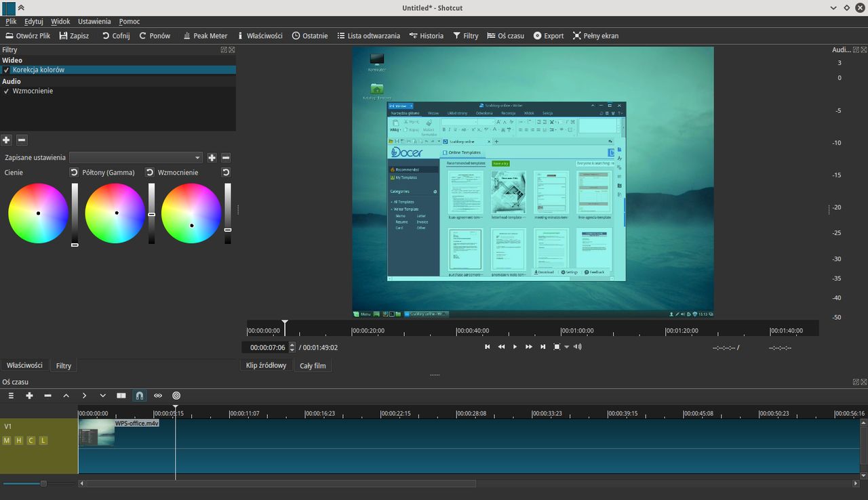Uncheck the Korekcja kolorów filter

point(6,70)
